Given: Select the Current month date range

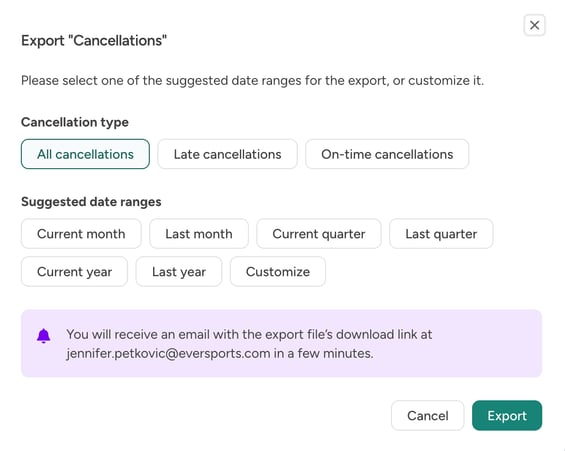Looking at the screenshot, I should [x=81, y=234].
